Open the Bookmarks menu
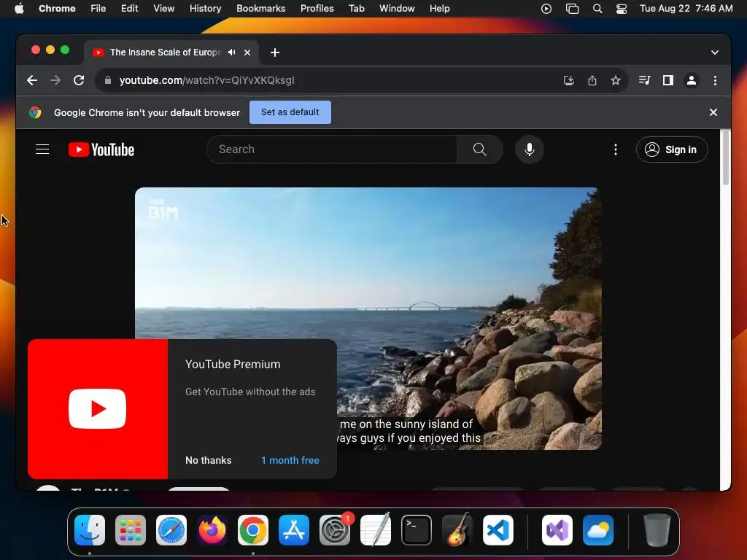Image resolution: width=747 pixels, height=560 pixels. 261,9
